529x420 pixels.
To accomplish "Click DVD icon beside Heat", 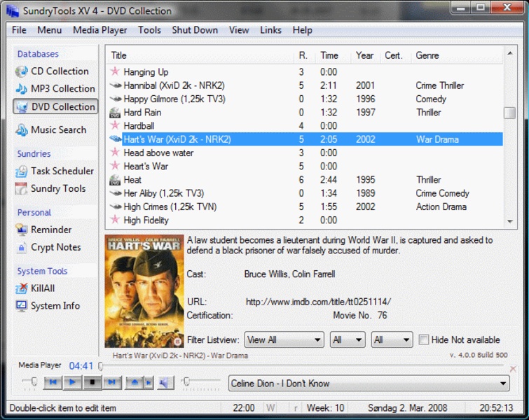I will point(115,180).
